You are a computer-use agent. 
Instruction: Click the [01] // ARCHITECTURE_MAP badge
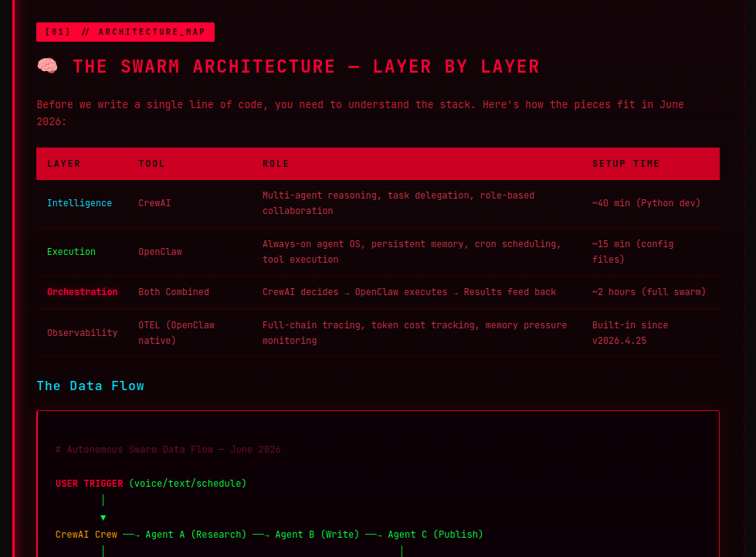tap(125, 32)
